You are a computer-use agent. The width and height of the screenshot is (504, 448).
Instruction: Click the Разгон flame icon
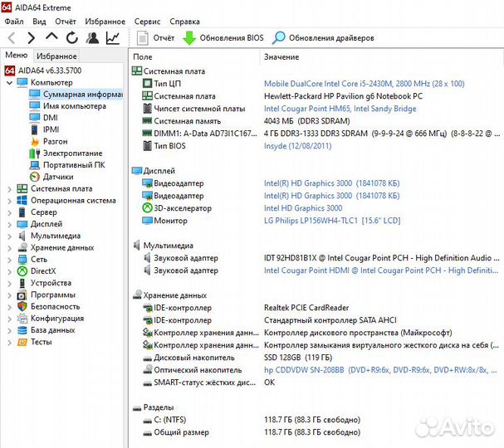pyautogui.click(x=35, y=141)
